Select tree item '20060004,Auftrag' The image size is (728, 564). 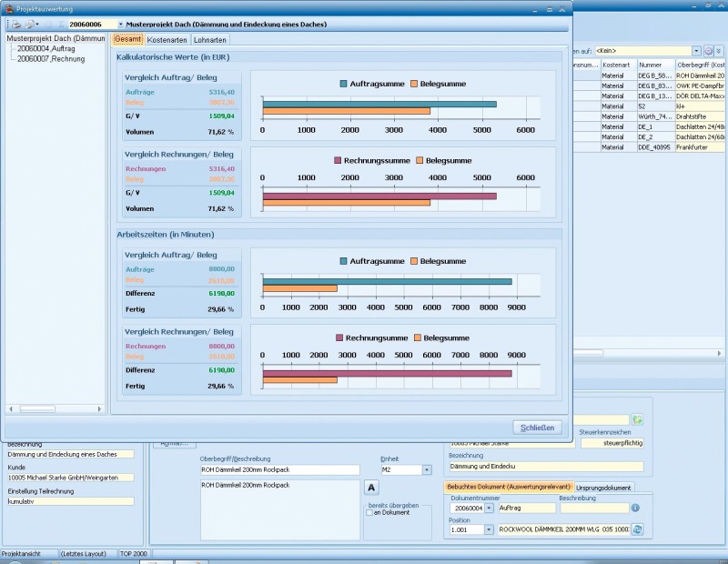point(46,49)
